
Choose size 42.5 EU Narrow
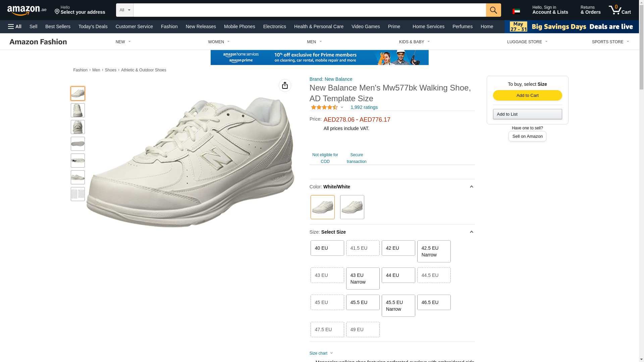click(434, 251)
